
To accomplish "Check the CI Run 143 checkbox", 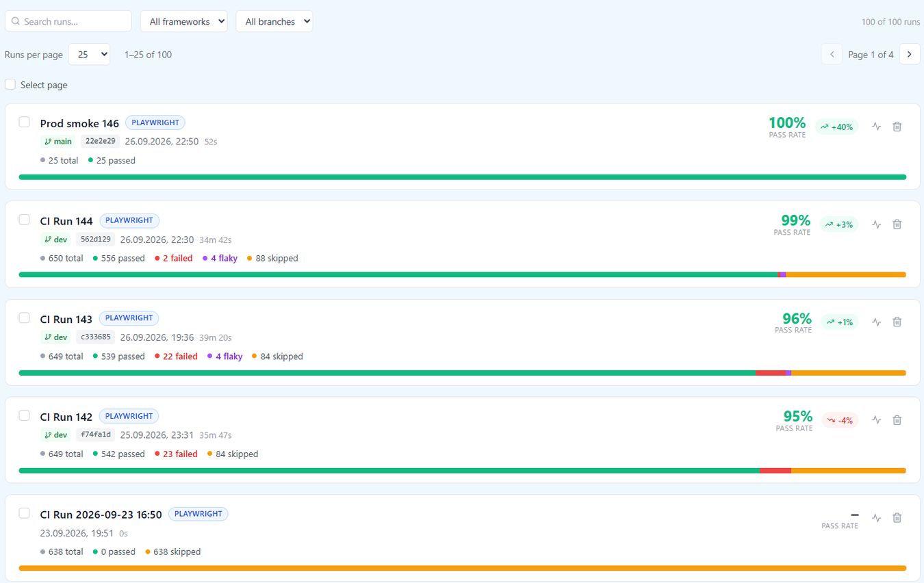I will pyautogui.click(x=24, y=318).
